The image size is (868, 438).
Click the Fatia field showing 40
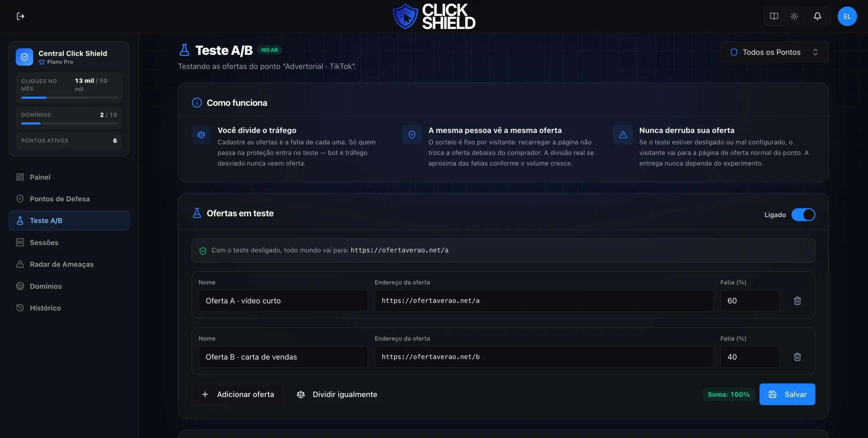click(750, 357)
